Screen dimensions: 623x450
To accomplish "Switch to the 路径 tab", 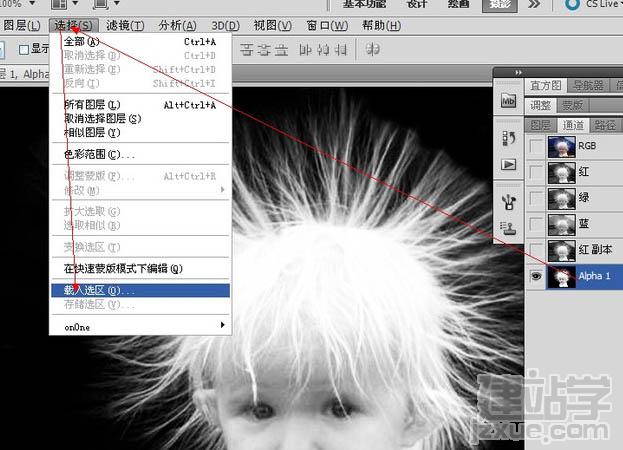I will [605, 126].
